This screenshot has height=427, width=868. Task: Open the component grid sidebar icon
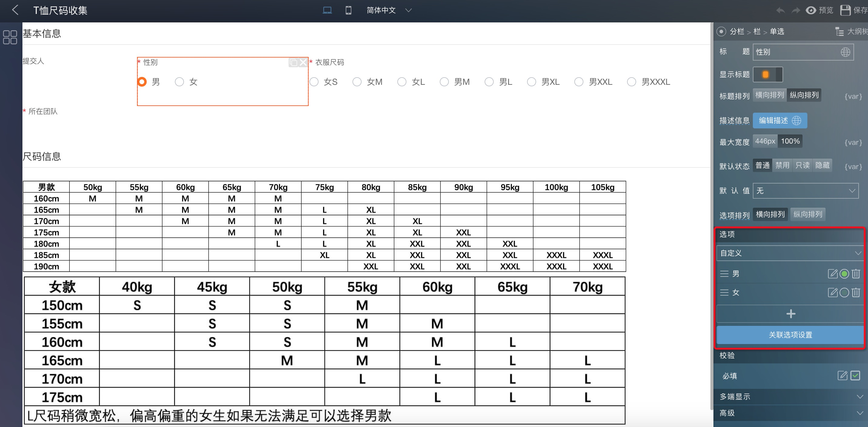(x=10, y=37)
